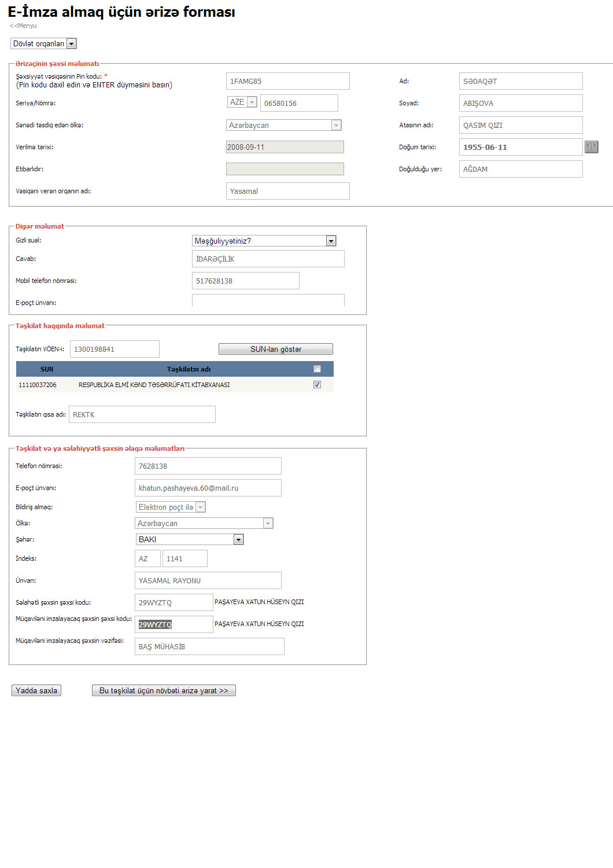This screenshot has height=868, width=613.
Task: Click the Təşkilat və ya səlahiyyətli şəxsin əlaqə məlumatları heading
Action: click(x=100, y=448)
